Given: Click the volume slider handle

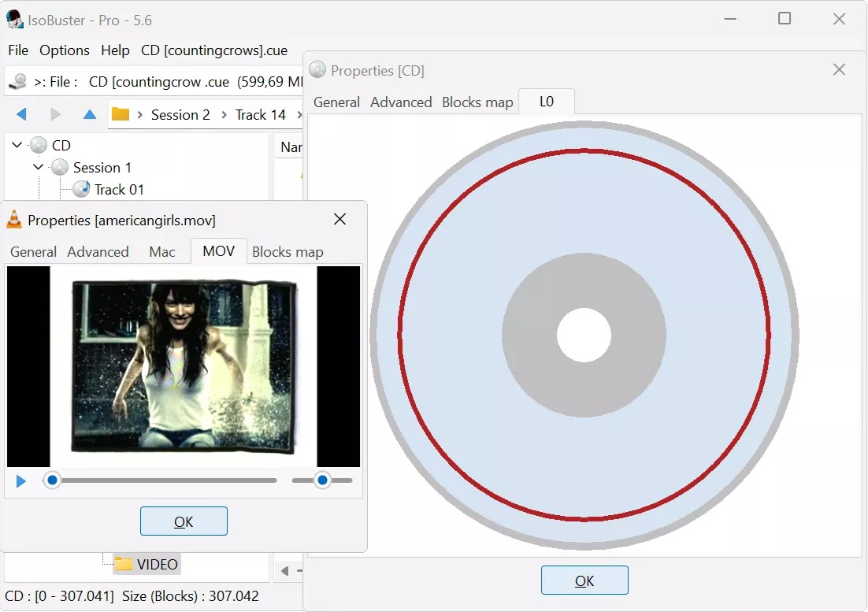Looking at the screenshot, I should 321,480.
